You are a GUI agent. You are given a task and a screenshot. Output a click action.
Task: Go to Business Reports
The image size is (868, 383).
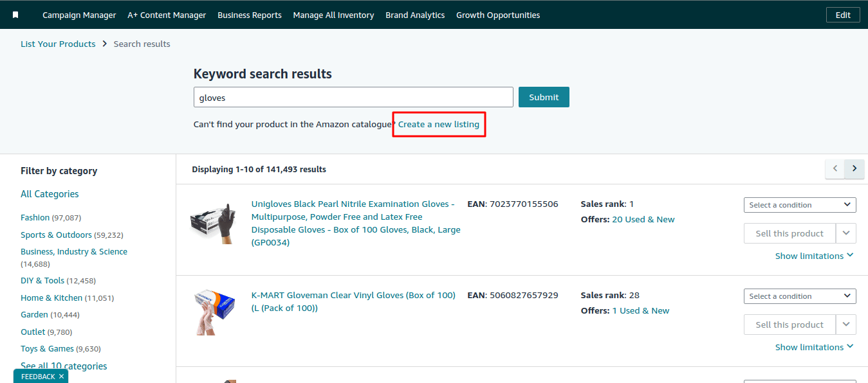250,15
